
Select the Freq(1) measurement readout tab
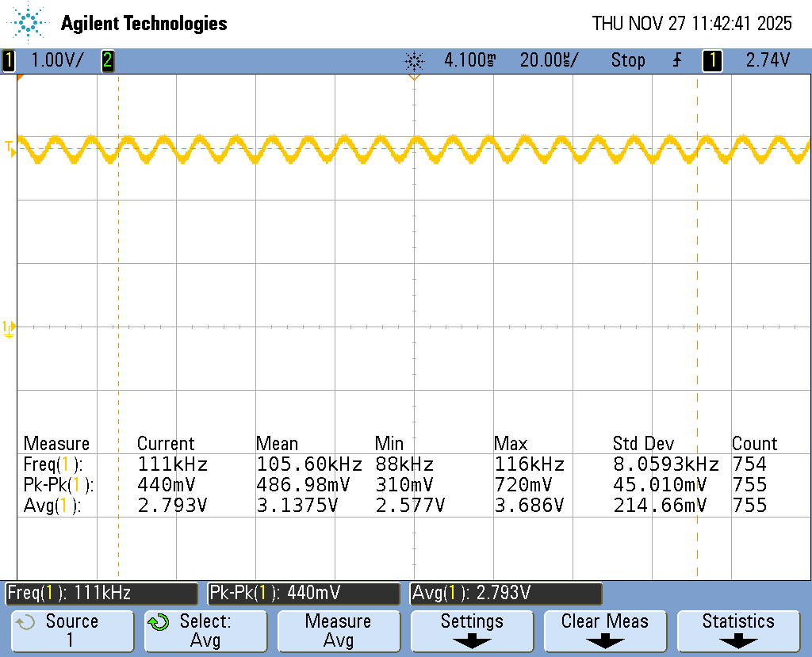101,593
